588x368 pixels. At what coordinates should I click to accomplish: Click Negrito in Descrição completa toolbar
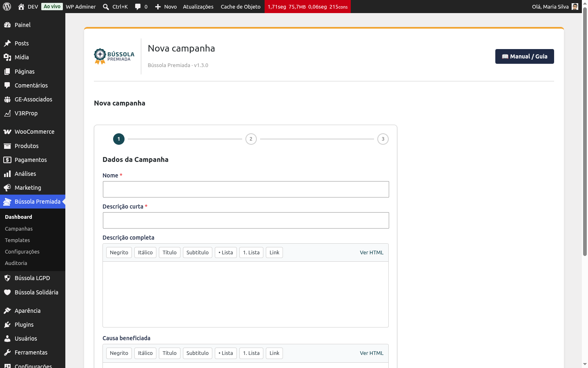119,253
